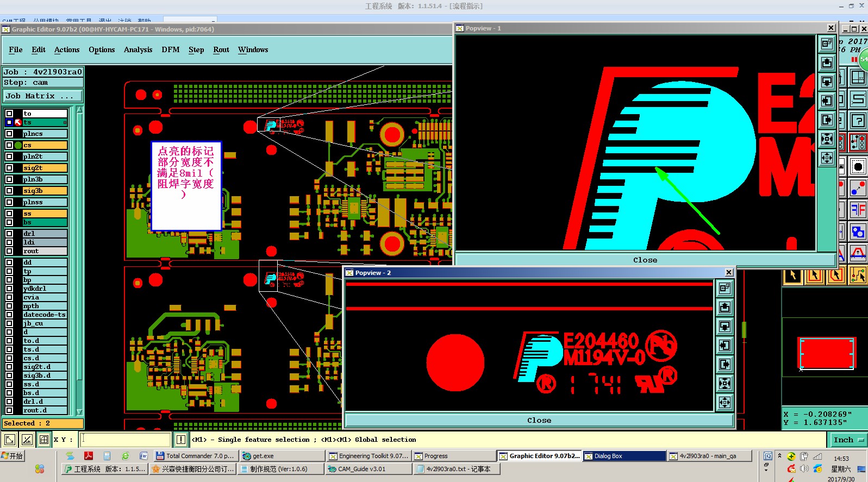
Task: Click the red board overview thumbnail
Action: pos(826,353)
